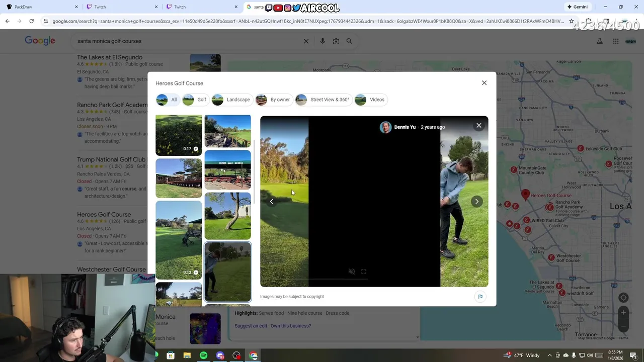The height and width of the screenshot is (362, 644).
Task: Start a voice search with the microphone
Action: 323,41
